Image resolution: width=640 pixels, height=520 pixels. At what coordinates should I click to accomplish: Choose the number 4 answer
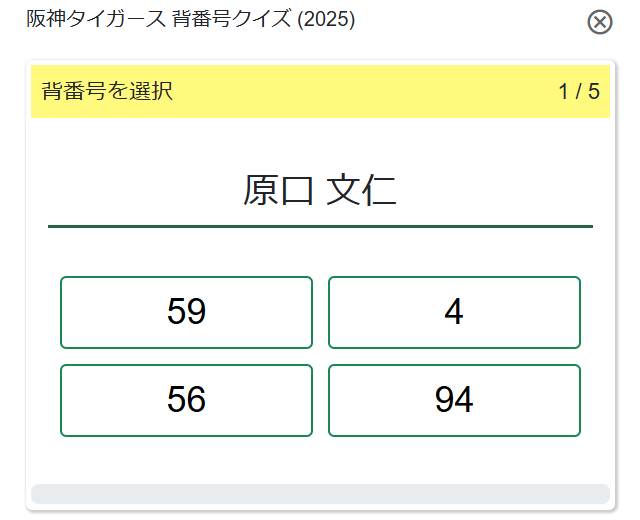point(454,312)
